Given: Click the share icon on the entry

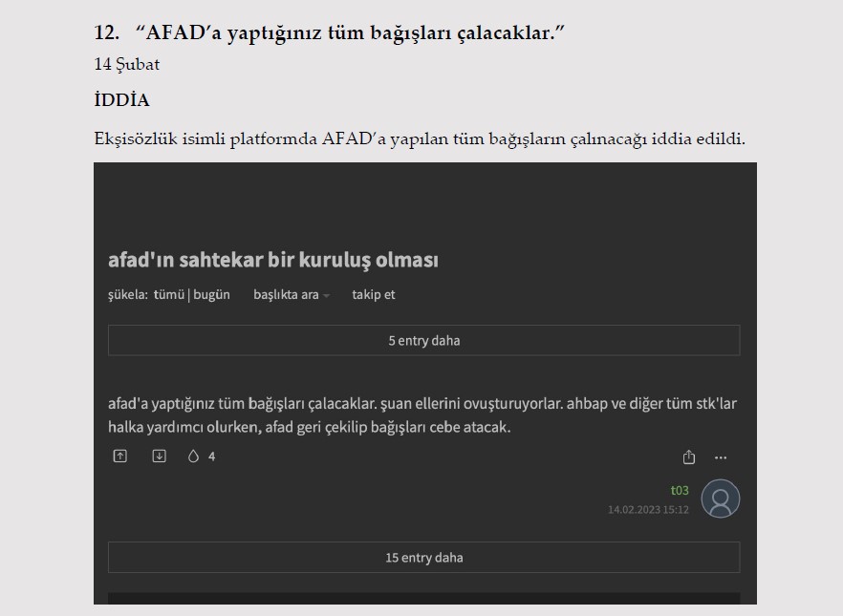Looking at the screenshot, I should click(689, 457).
